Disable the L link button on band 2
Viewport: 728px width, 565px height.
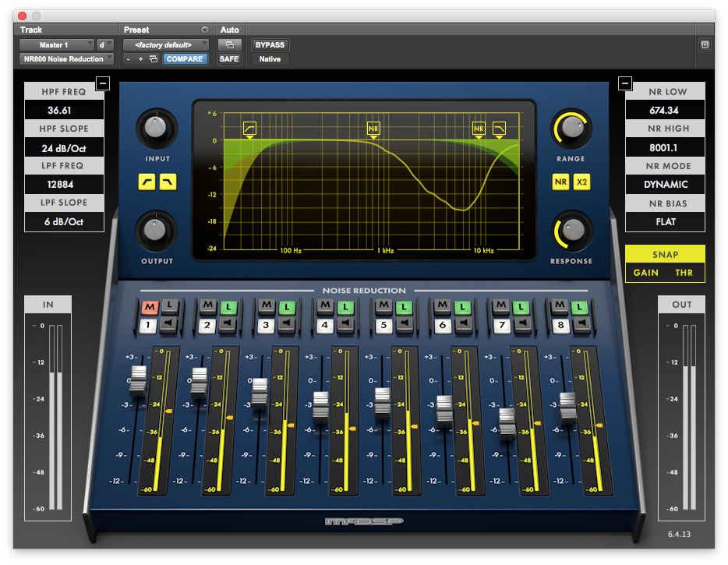click(x=228, y=306)
